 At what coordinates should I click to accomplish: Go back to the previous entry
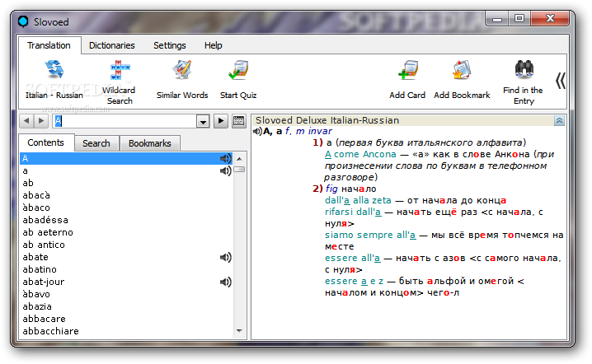(26, 121)
